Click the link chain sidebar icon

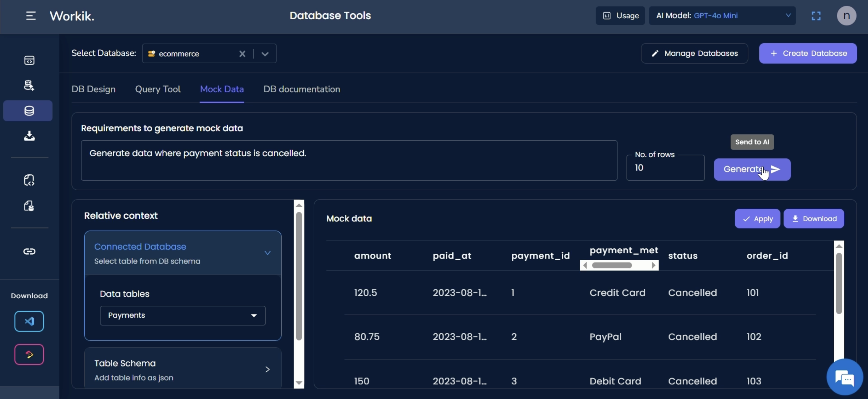click(x=29, y=251)
